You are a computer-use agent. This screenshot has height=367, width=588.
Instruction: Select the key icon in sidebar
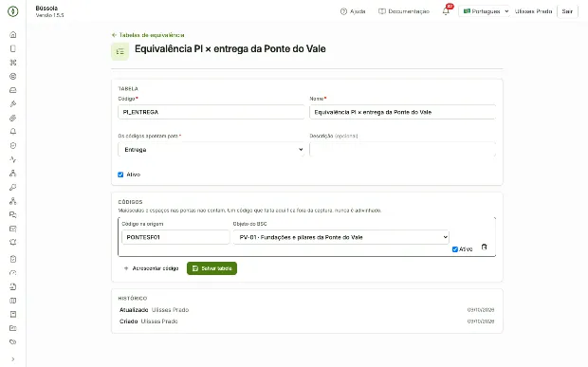coord(12,187)
